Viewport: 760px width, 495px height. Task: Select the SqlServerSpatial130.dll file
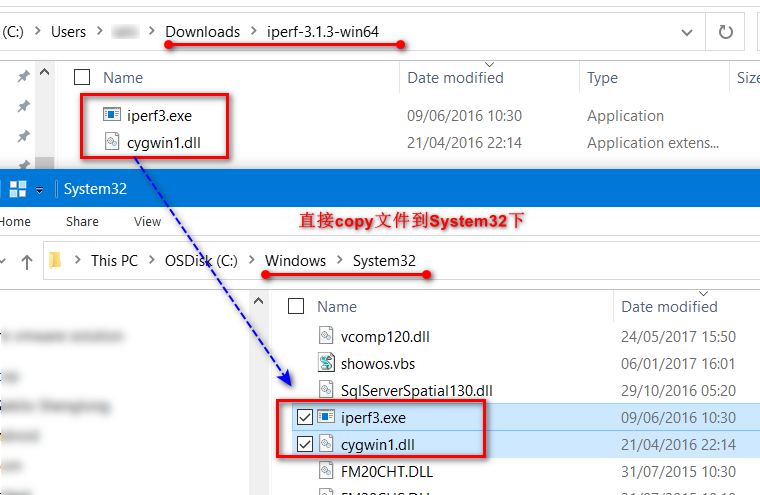[x=417, y=391]
